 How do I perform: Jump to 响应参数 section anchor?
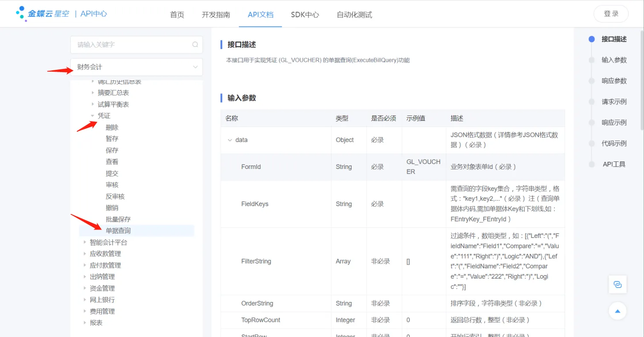[x=614, y=81]
